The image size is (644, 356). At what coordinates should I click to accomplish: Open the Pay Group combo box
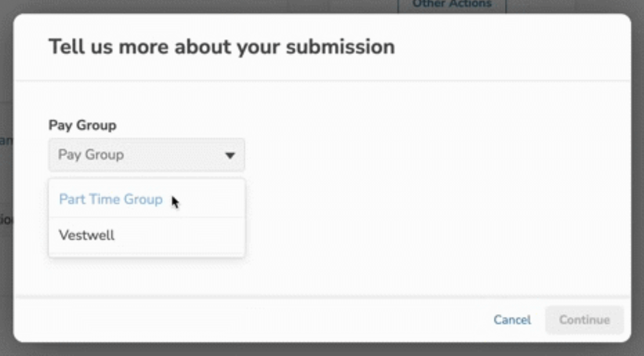(146, 155)
